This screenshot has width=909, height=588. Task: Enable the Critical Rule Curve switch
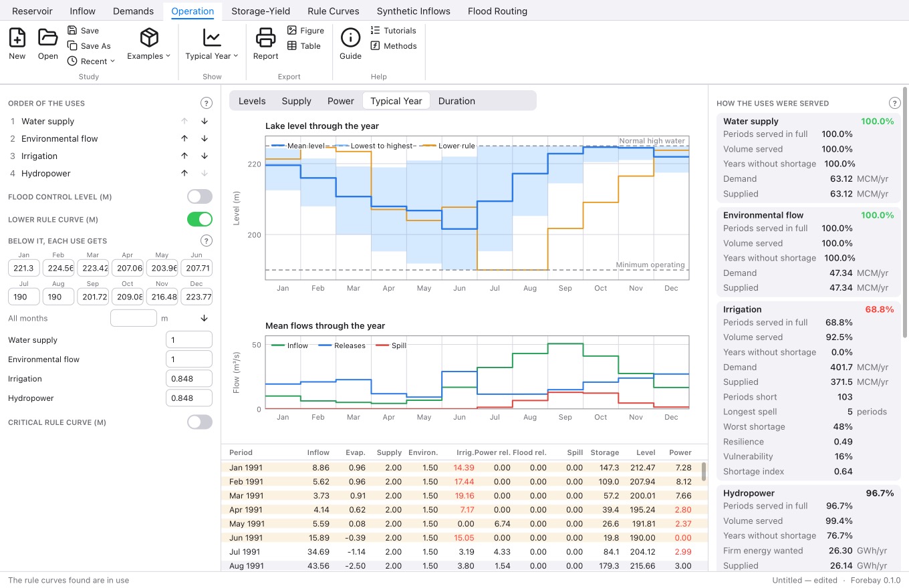200,422
